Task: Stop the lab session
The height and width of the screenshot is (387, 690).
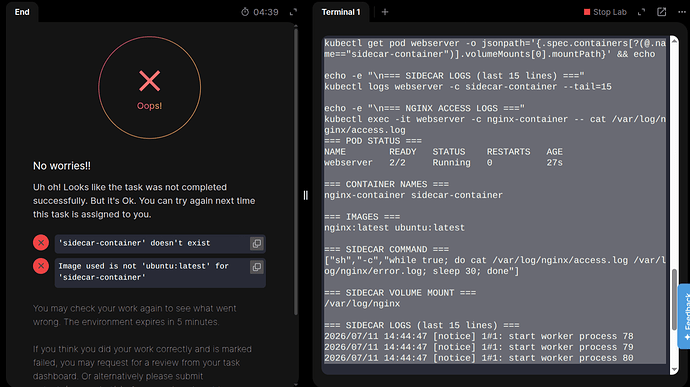Action: (x=605, y=12)
